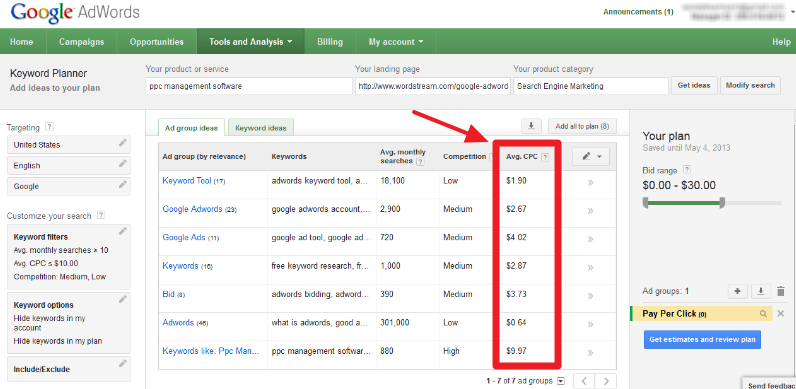Open Opportunities tab
Screen dimensions: 796x389
pos(156,42)
